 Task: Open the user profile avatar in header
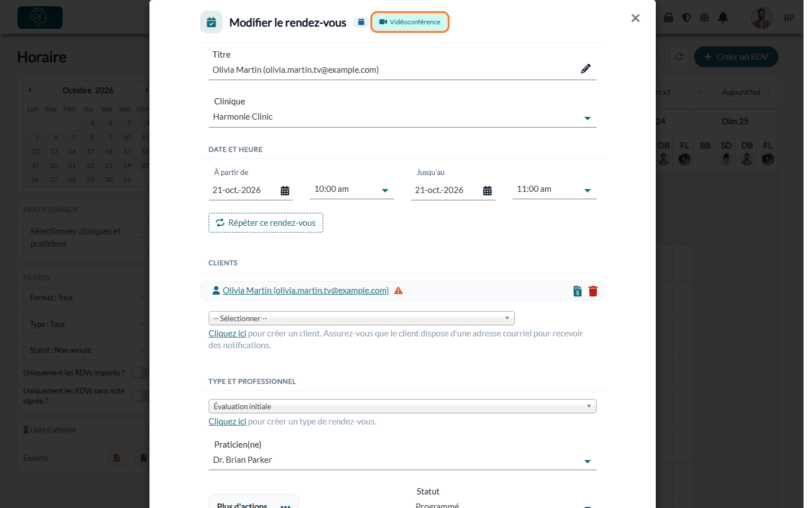(762, 18)
